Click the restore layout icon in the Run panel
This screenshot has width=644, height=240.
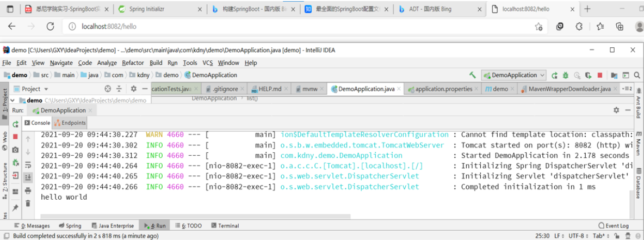click(x=16, y=192)
